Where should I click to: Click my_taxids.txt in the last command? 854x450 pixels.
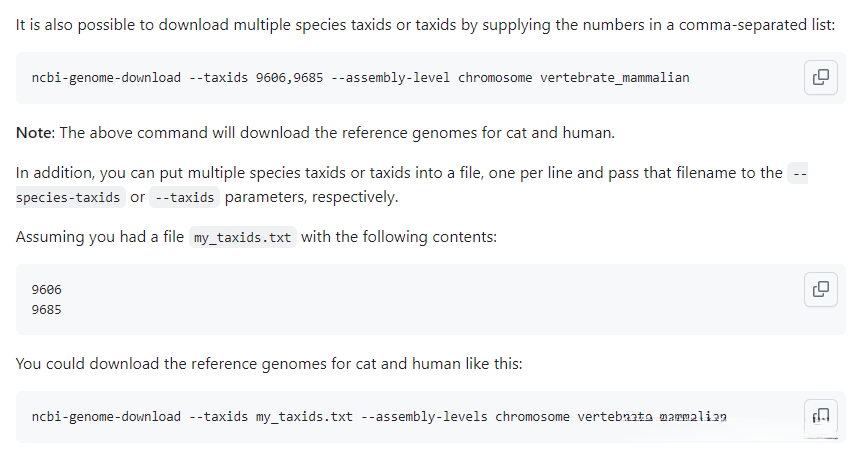click(x=304, y=416)
